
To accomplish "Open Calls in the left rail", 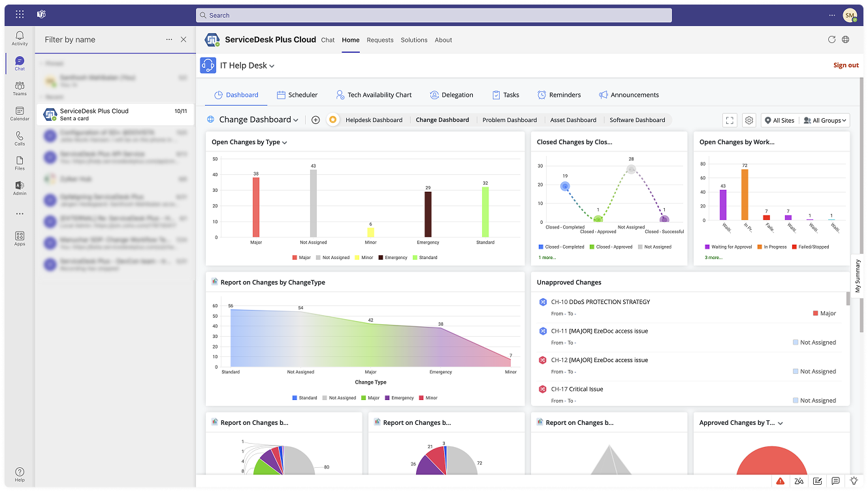I will point(20,138).
